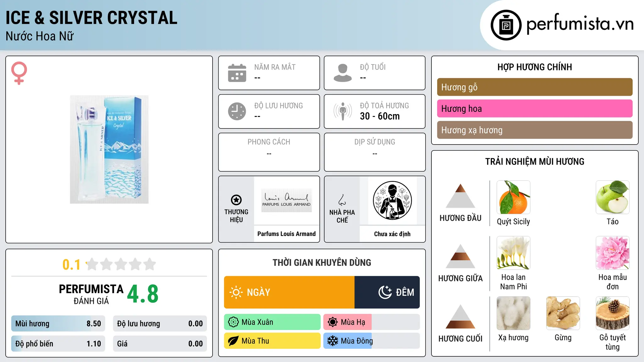Click the Trải Nghiệm Mùi Hương heading
Image resolution: width=644 pixels, height=362 pixels.
click(535, 162)
